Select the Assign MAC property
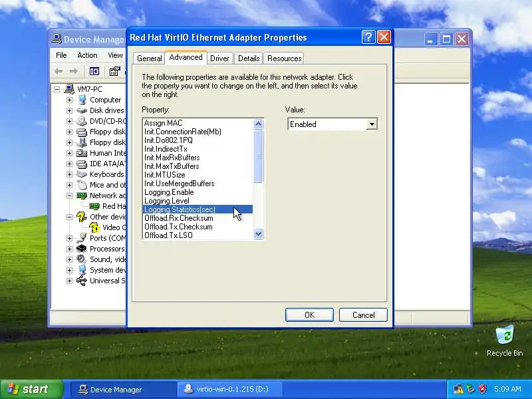Screen dimensions: 532x399 tap(198, 123)
